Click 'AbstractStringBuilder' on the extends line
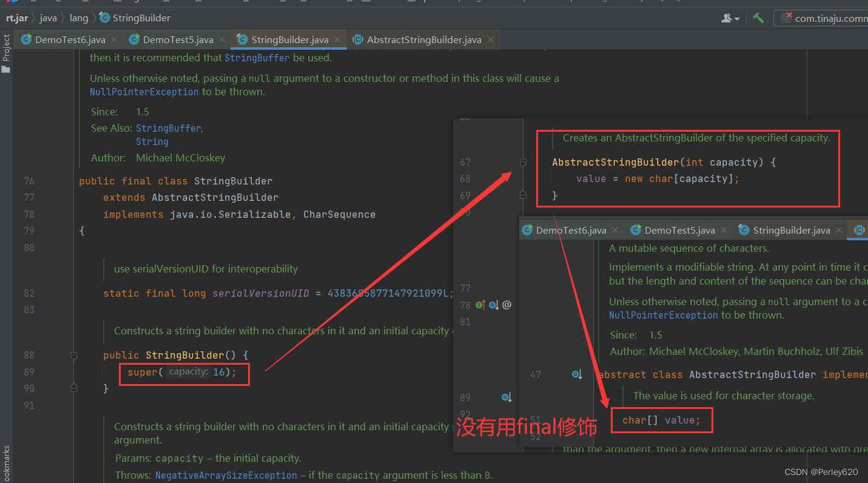 (215, 198)
